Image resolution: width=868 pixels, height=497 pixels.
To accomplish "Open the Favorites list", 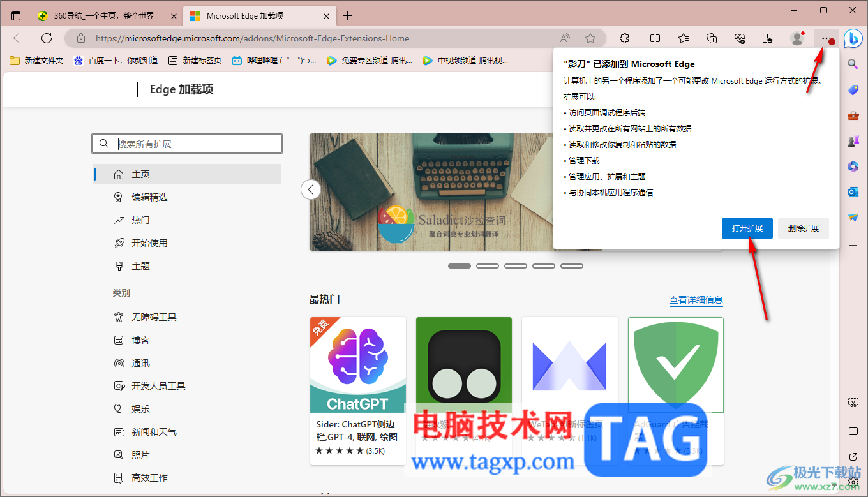I will click(x=684, y=38).
